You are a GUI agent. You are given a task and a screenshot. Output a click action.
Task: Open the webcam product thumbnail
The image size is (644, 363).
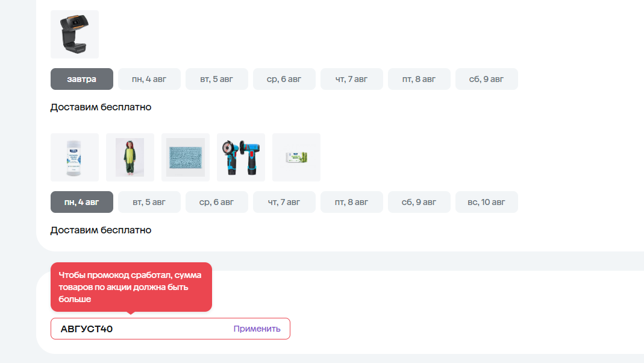click(75, 34)
